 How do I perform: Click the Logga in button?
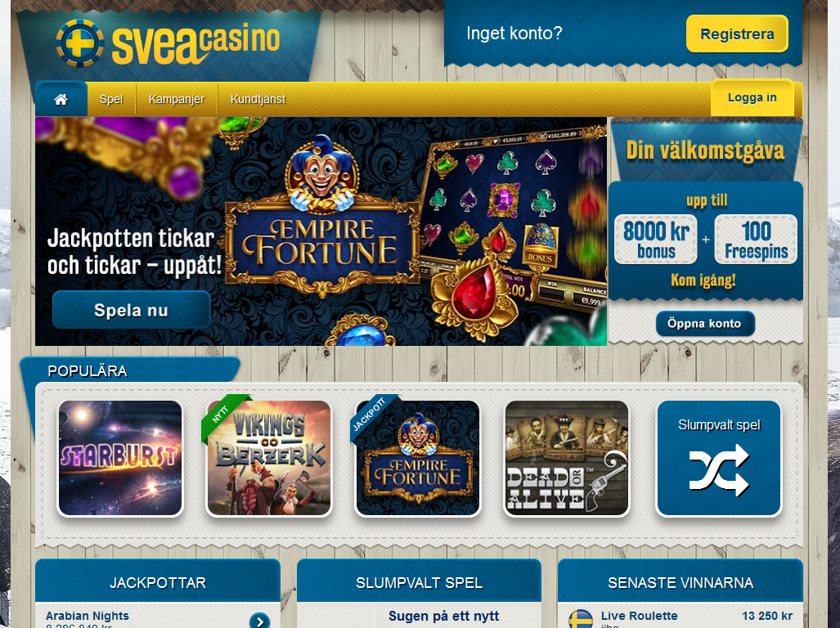752,97
